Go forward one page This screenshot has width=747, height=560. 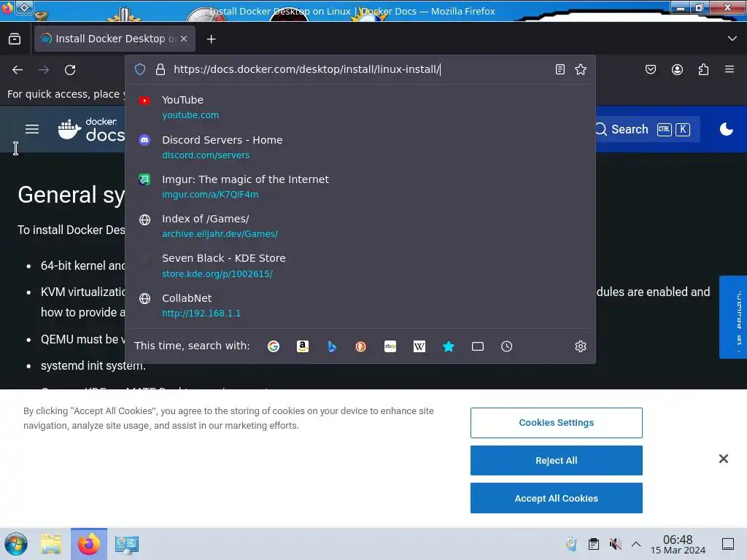(44, 69)
